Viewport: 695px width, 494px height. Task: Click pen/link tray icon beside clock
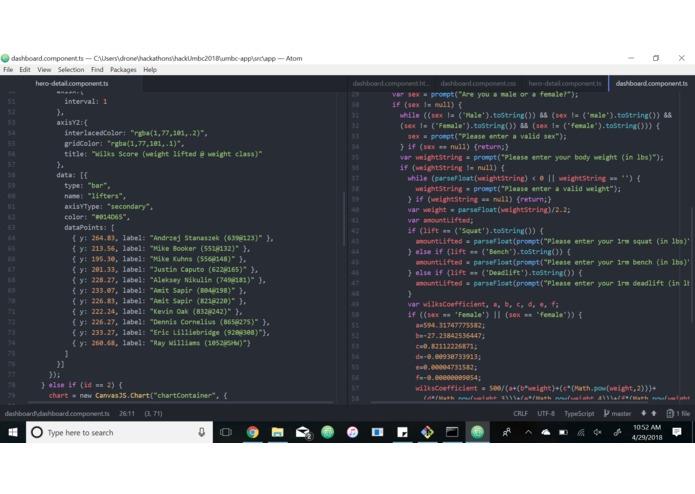617,432
